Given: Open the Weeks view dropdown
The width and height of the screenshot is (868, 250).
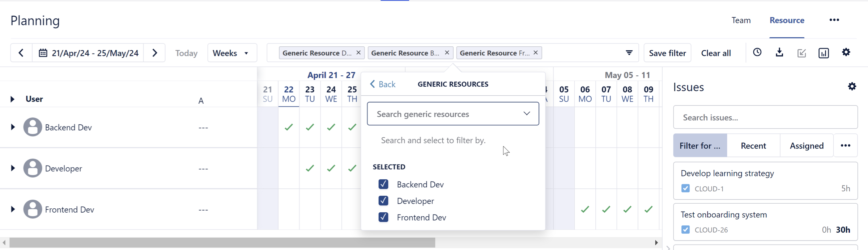Looking at the screenshot, I should (x=231, y=53).
